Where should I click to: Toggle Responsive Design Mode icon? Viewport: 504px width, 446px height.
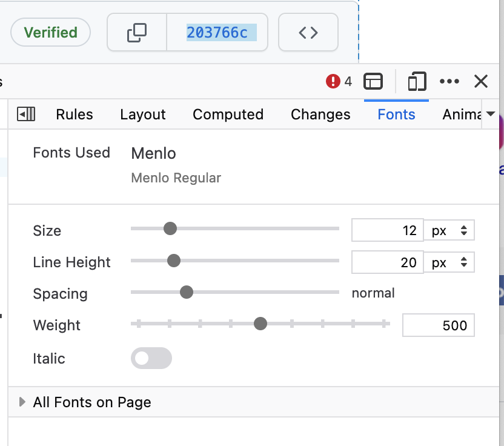pos(417,81)
